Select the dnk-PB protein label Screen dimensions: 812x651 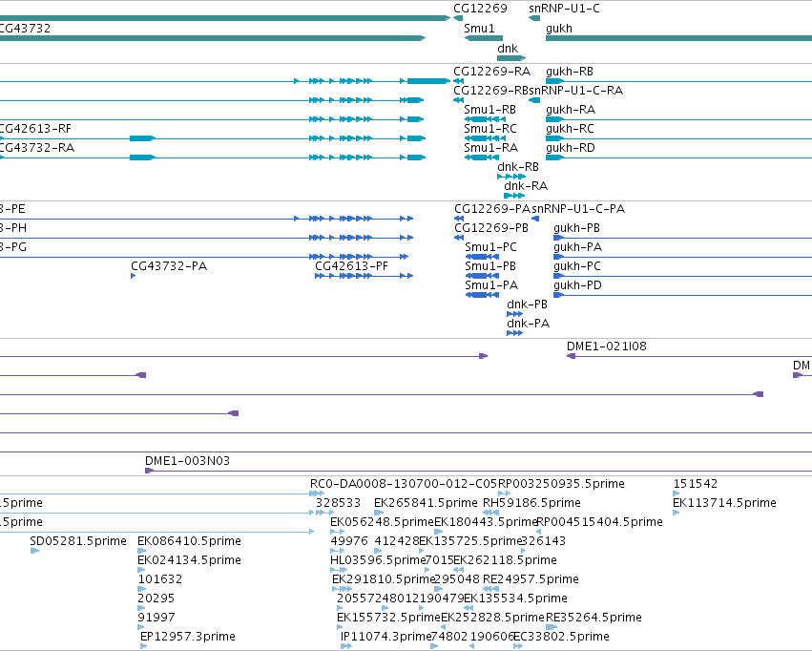[x=527, y=304]
